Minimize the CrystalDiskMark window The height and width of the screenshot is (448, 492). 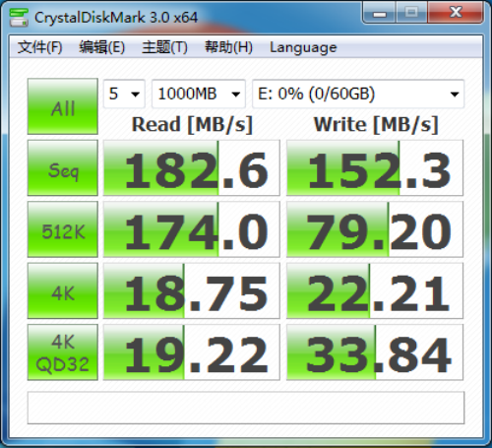(x=380, y=13)
